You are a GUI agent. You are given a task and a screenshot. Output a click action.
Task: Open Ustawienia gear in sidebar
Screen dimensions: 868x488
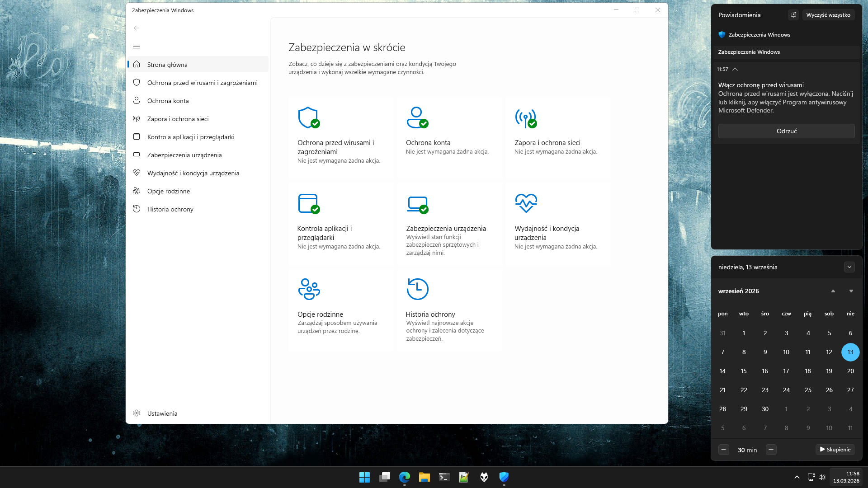pyautogui.click(x=137, y=413)
